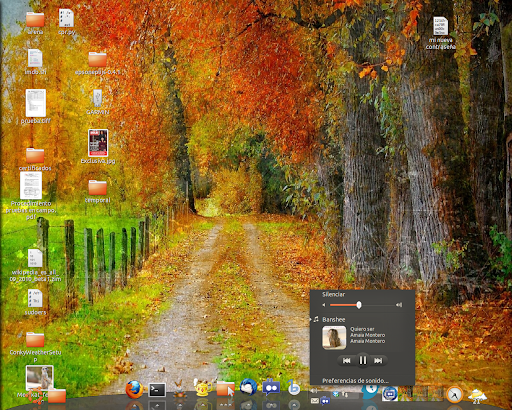Open the weather applet in dock
512x410 pixels.
point(477,396)
